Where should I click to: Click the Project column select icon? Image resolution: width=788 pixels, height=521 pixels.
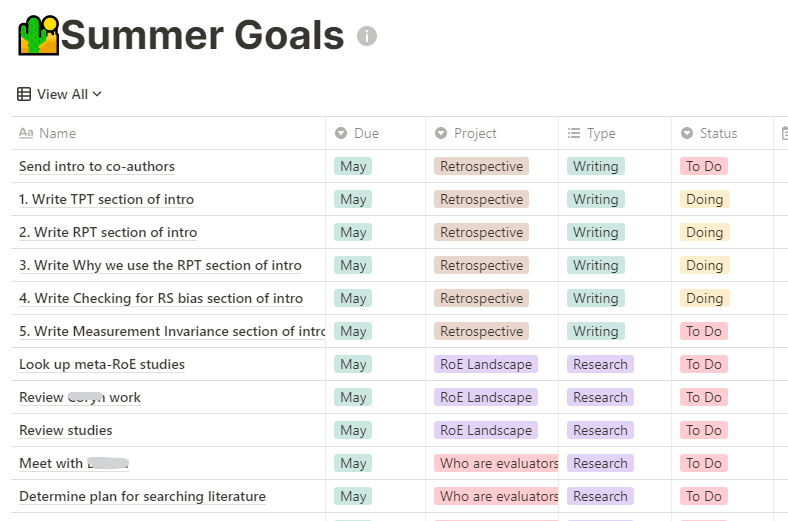tap(441, 133)
